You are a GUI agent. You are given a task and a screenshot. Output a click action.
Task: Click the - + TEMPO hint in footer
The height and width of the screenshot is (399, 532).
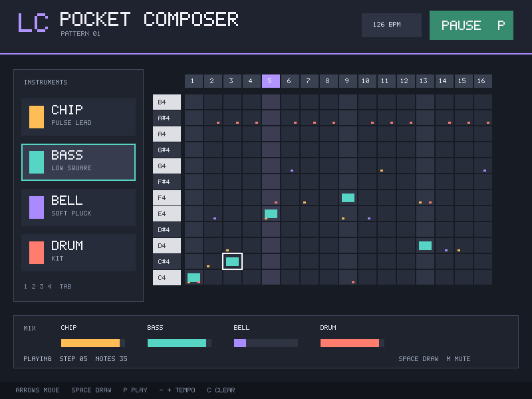pyautogui.click(x=177, y=390)
